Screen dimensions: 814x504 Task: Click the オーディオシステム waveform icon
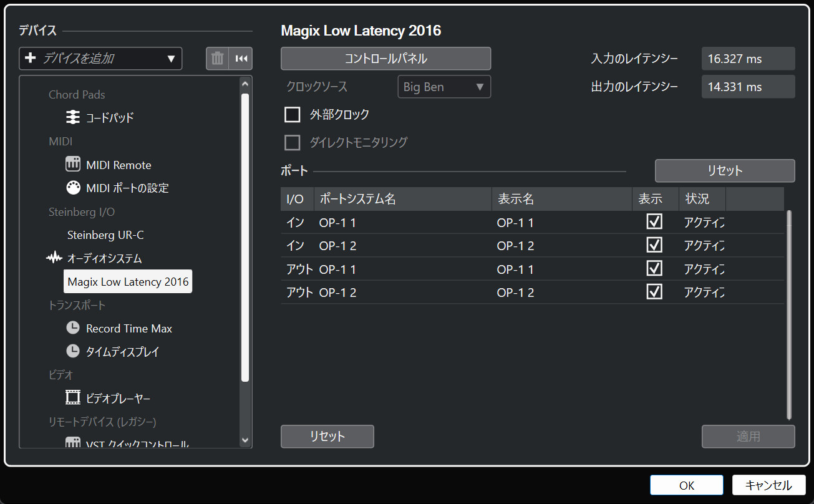[54, 258]
